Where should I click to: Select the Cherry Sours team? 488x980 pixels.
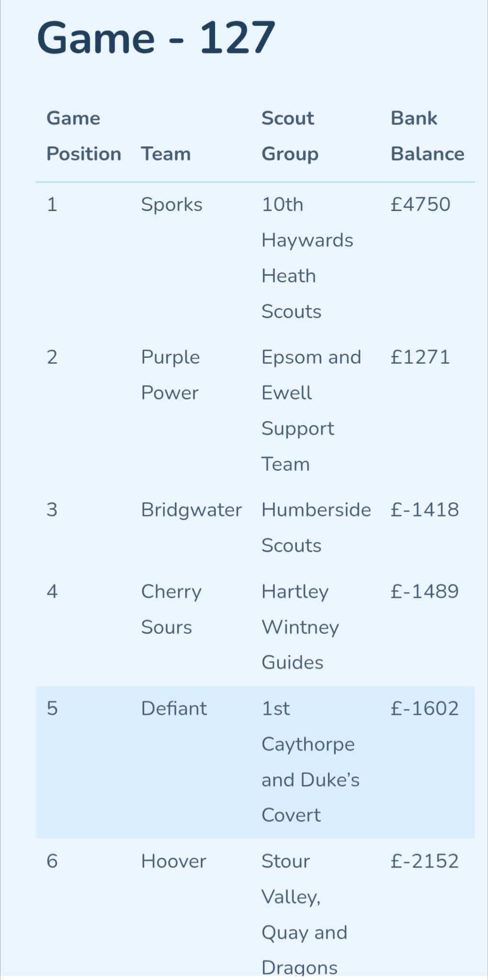[x=171, y=610]
